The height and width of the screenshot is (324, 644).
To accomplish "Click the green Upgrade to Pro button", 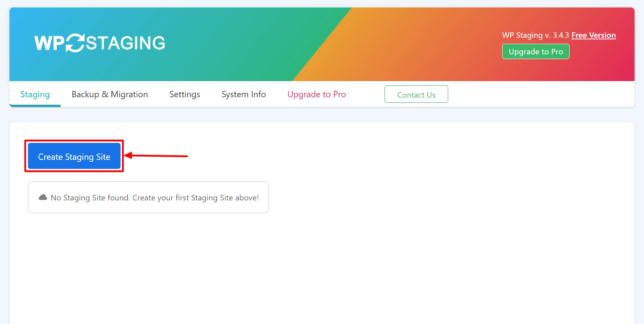I will 536,52.
